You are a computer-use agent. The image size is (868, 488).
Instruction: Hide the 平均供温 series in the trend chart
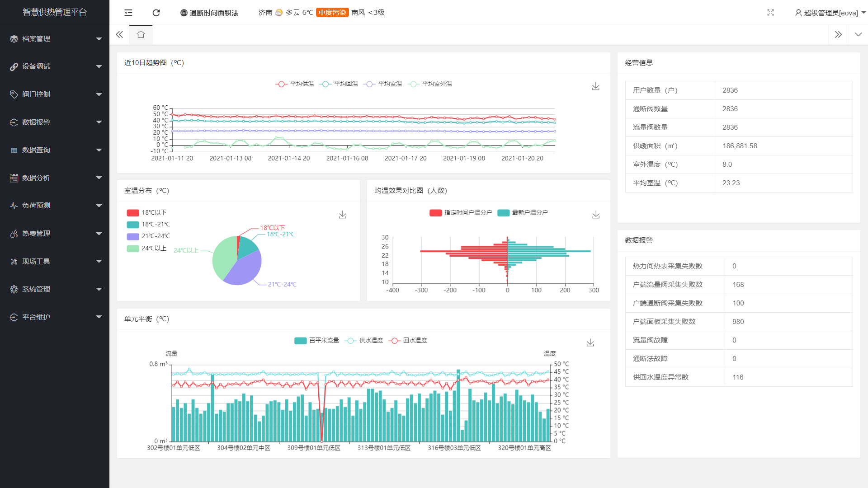pos(294,84)
